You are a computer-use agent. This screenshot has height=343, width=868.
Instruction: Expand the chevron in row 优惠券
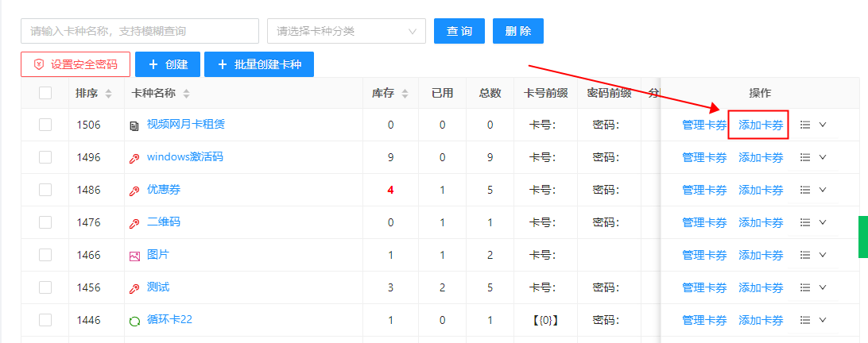tap(823, 190)
